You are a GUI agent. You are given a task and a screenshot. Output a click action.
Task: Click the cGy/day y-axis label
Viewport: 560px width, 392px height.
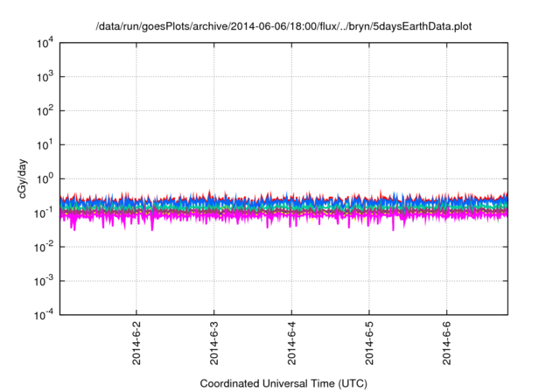[23, 178]
